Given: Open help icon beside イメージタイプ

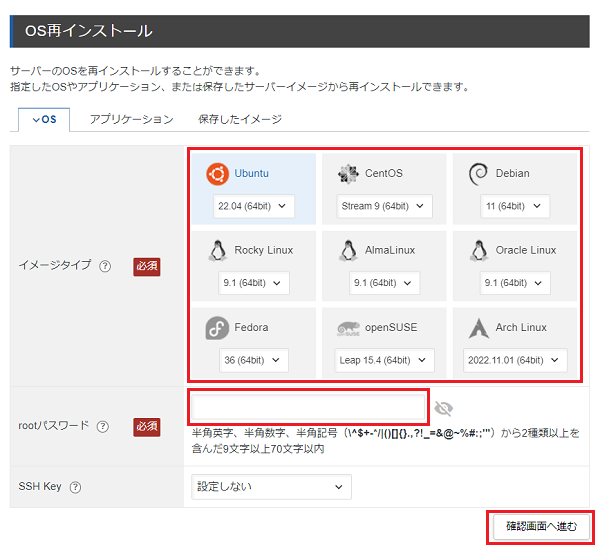Looking at the screenshot, I should [x=105, y=266].
